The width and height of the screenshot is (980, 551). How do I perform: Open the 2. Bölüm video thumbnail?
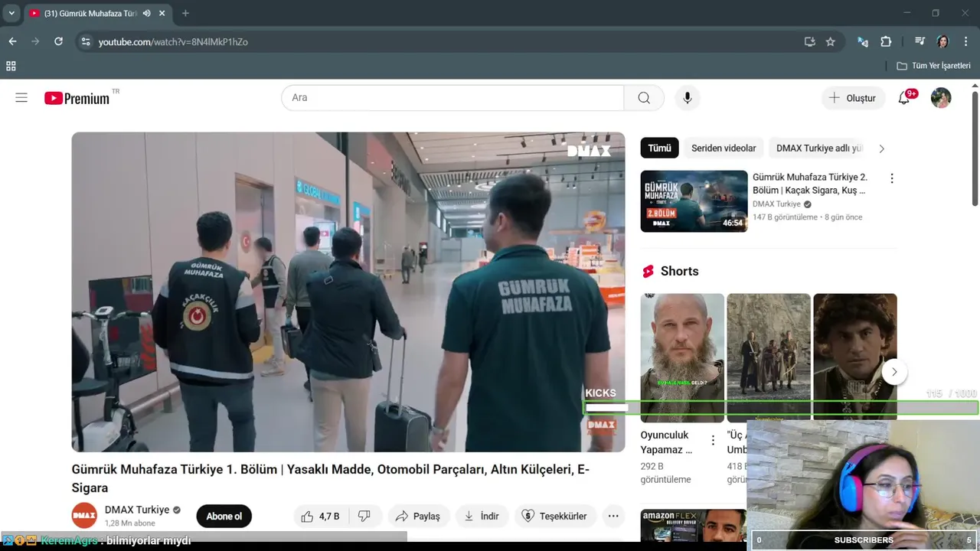(x=694, y=201)
